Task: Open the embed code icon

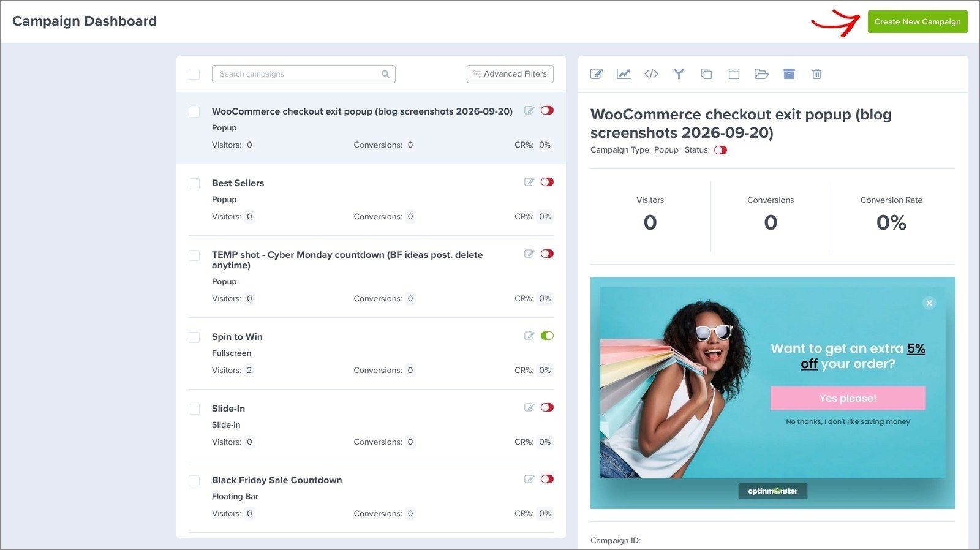Action: coord(651,74)
